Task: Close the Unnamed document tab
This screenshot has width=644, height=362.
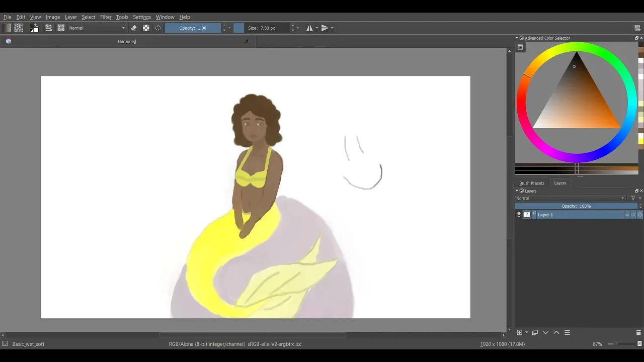Action: click(247, 42)
